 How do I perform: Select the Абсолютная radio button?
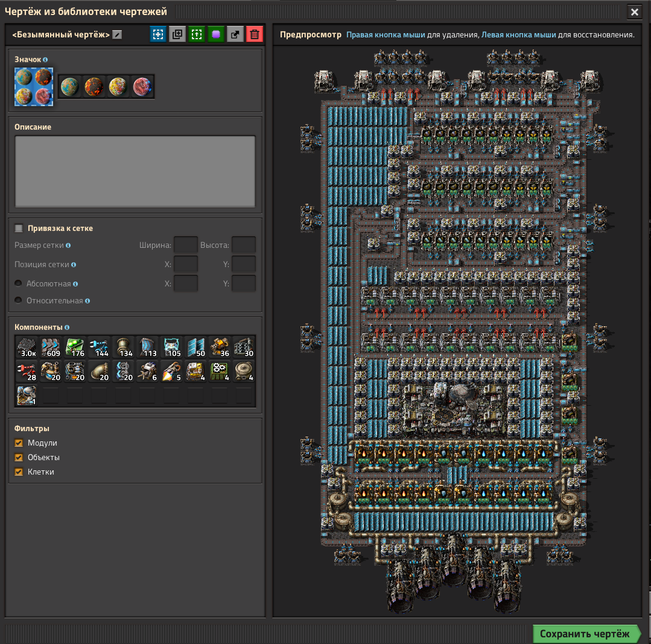point(19,283)
